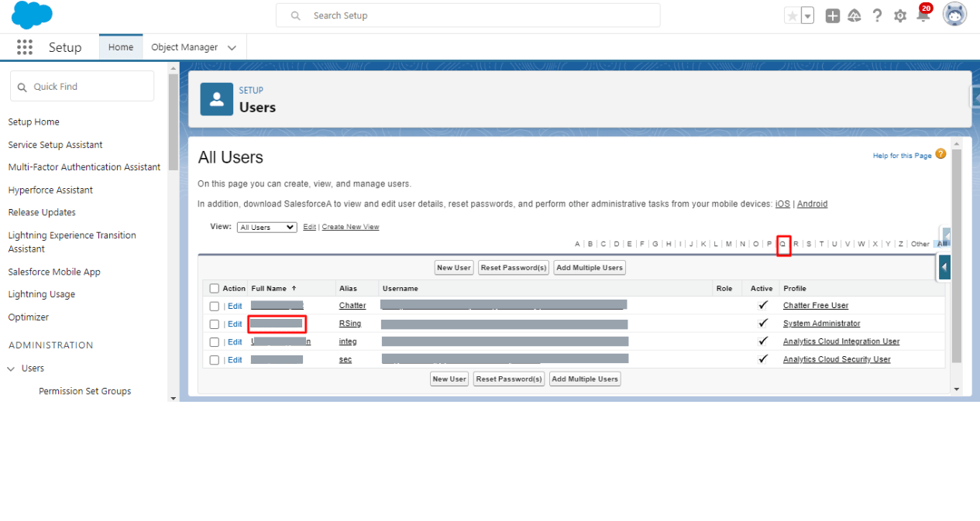Open the notifications bell icon
980x521 pixels.
[x=923, y=15]
